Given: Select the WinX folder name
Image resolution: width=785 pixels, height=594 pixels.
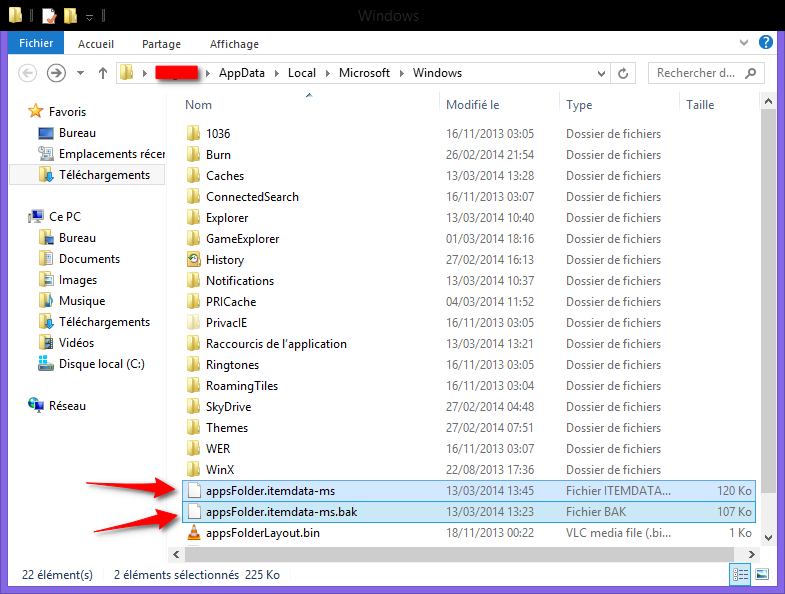Looking at the screenshot, I should pos(220,470).
